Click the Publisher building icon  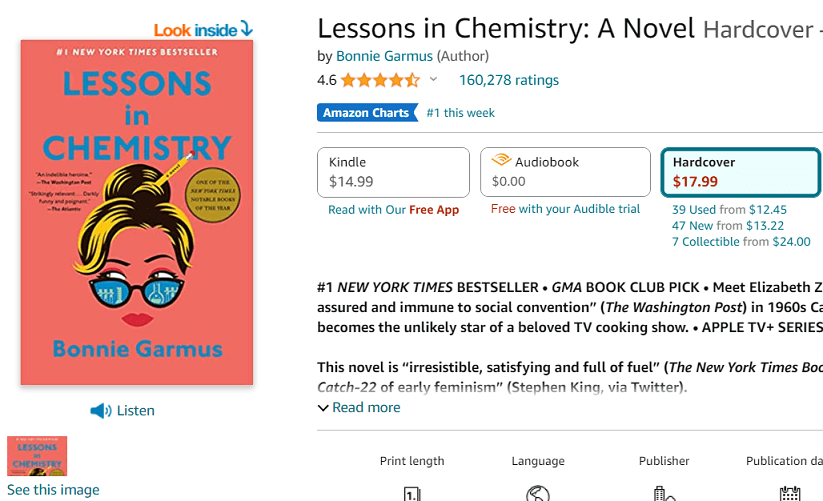pyautogui.click(x=664, y=494)
